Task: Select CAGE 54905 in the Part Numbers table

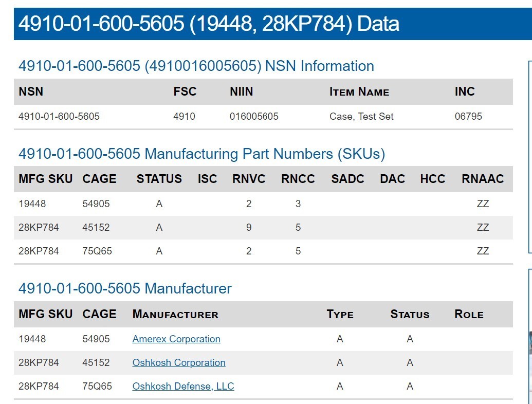Action: coord(96,204)
